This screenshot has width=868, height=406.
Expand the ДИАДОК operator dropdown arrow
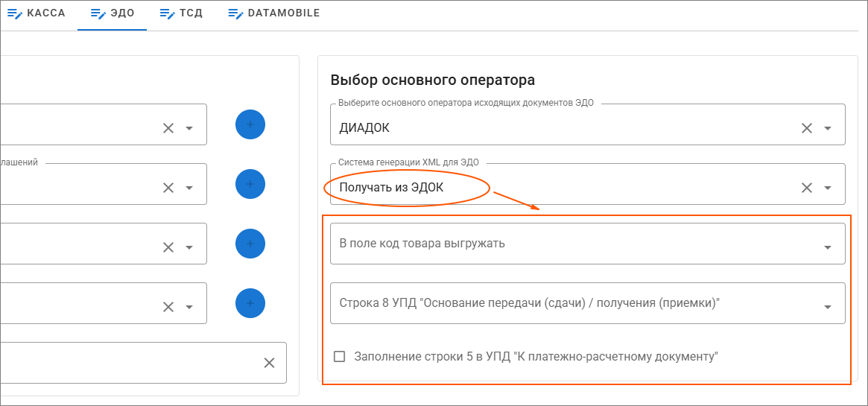click(x=828, y=128)
